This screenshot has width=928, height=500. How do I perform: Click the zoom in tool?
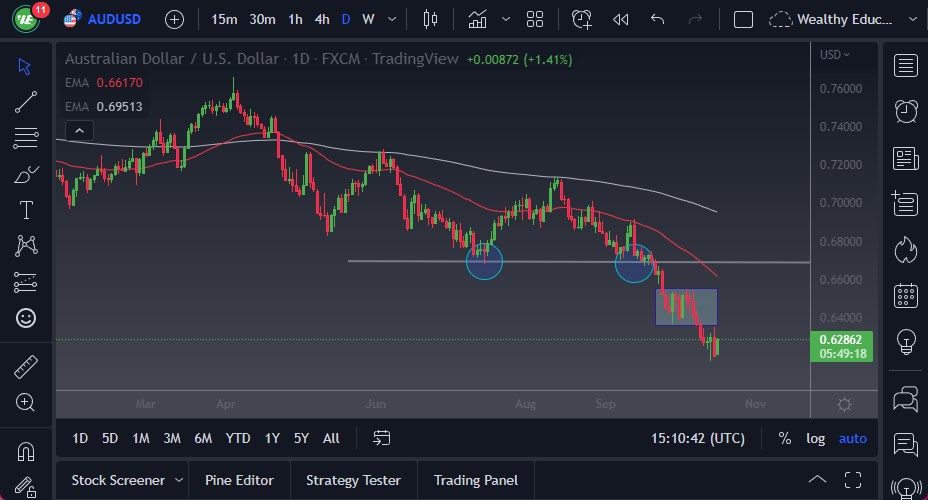click(x=26, y=402)
